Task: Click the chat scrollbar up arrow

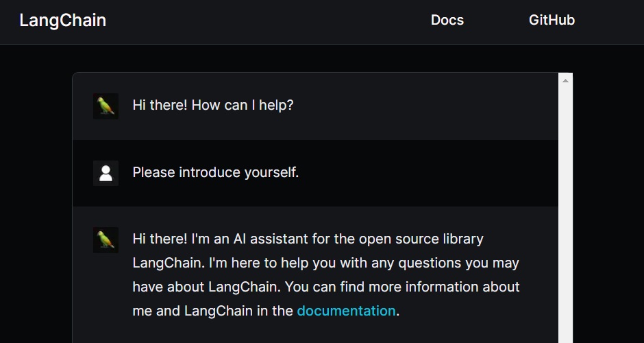Action: pos(565,81)
